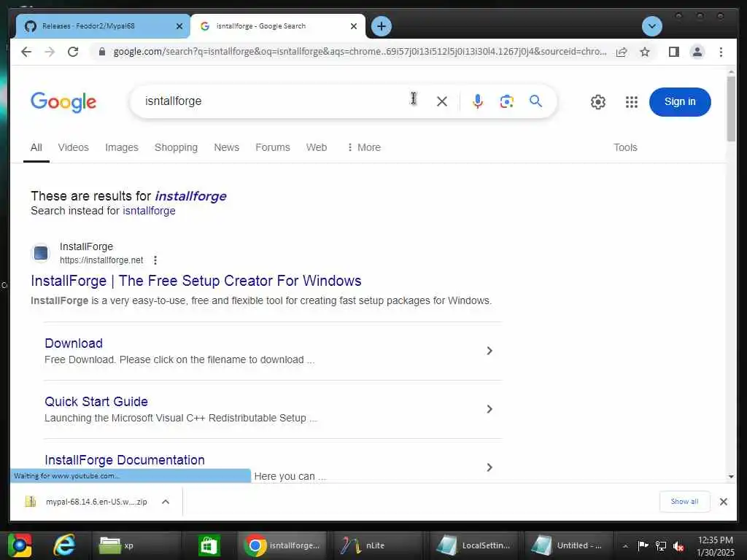Go back to the previous page
The width and height of the screenshot is (747, 560).
click(26, 52)
